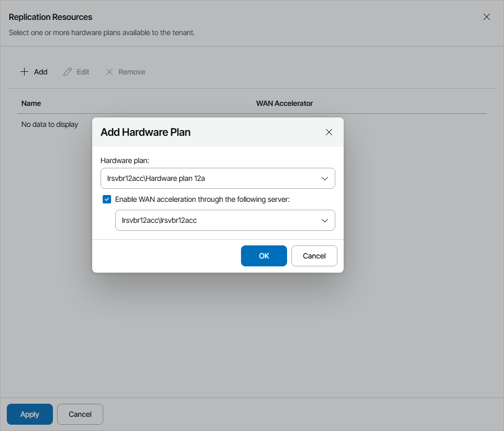The width and height of the screenshot is (504, 431).
Task: Click the Edit text in the toolbar
Action: pyautogui.click(x=83, y=72)
